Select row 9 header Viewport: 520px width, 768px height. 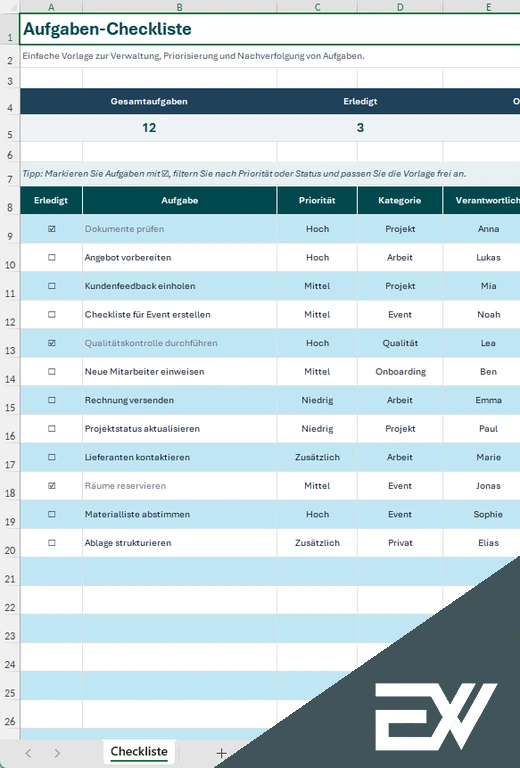(10, 229)
